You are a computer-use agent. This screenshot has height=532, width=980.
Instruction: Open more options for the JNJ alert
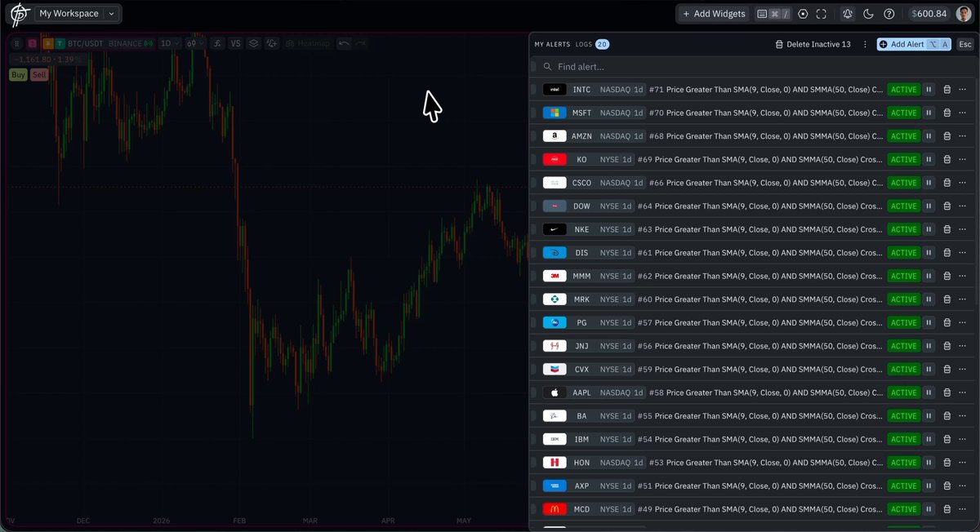coord(963,346)
